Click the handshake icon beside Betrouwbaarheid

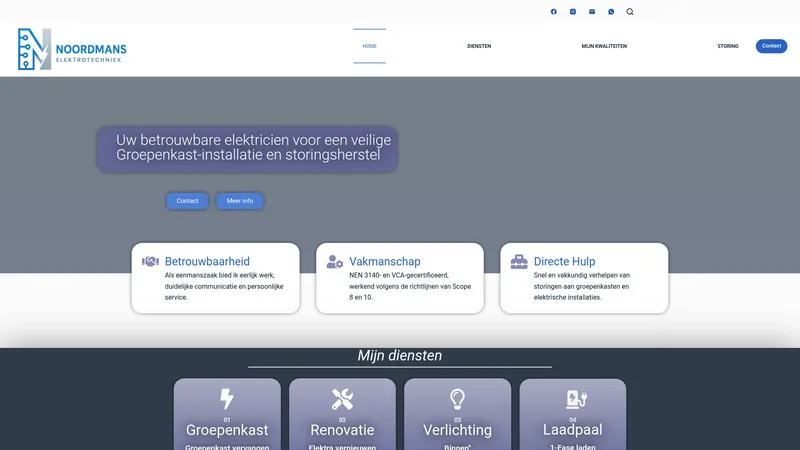(151, 262)
